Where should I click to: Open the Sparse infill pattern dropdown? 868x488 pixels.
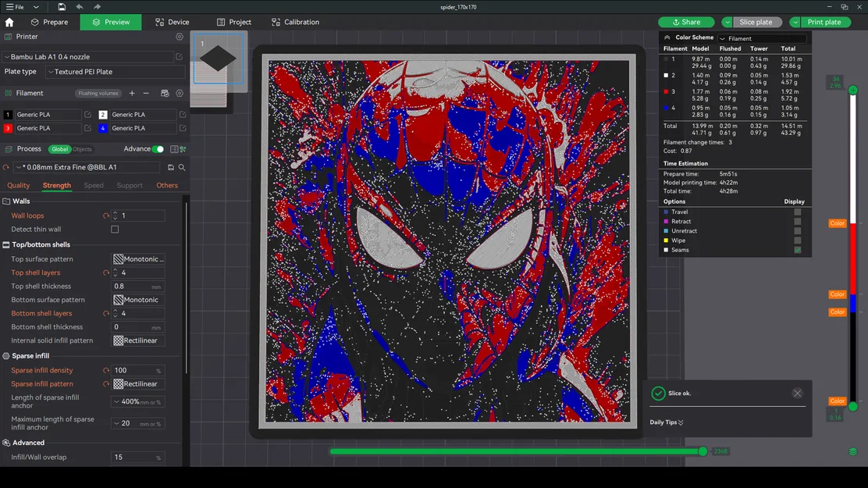(137, 383)
